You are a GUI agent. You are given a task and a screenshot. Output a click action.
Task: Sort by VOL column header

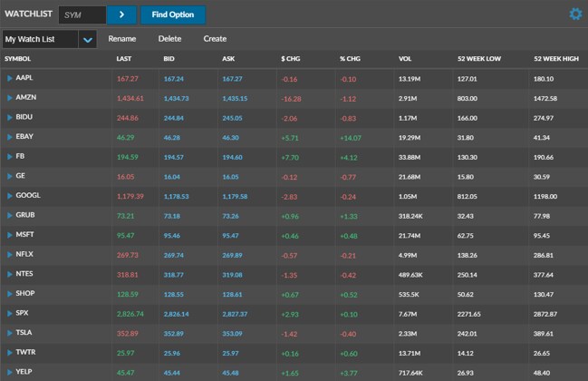pos(405,59)
